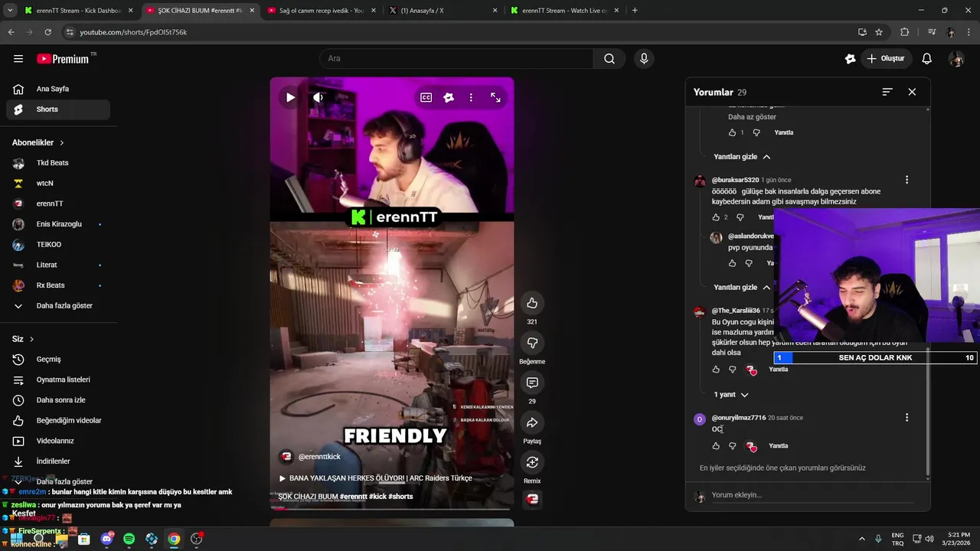Open options for buraksar5320's comment
The height and width of the screenshot is (551, 980).
(906, 180)
